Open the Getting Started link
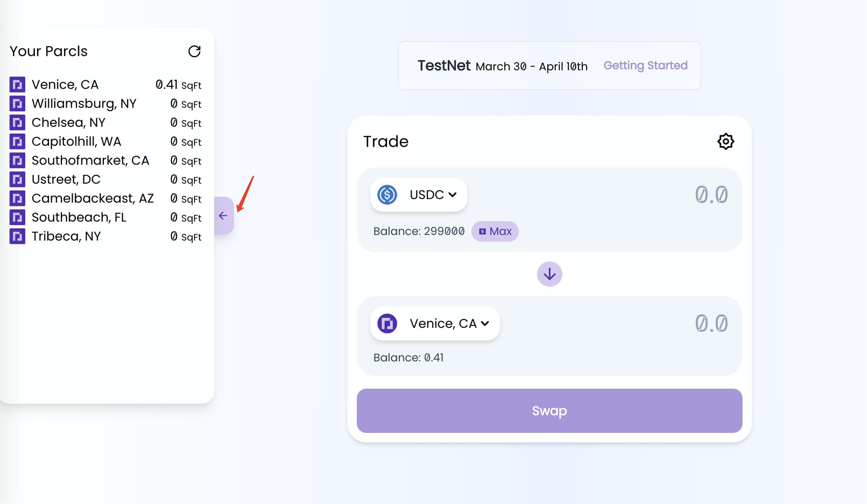This screenshot has height=504, width=867. pos(645,66)
